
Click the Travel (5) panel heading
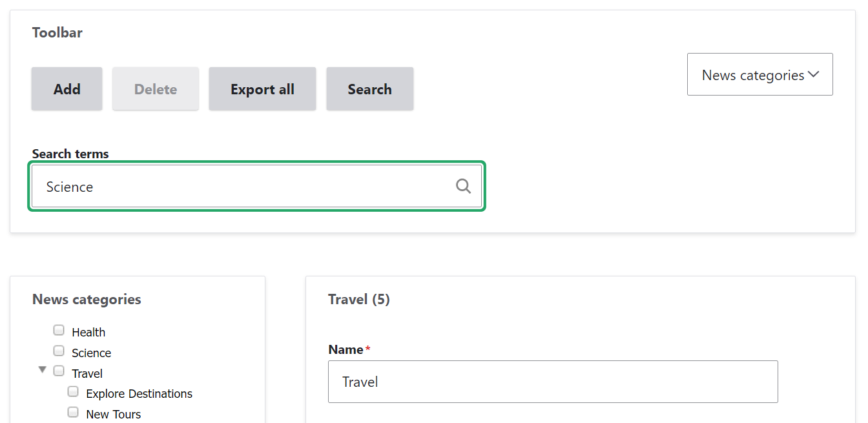(x=359, y=299)
